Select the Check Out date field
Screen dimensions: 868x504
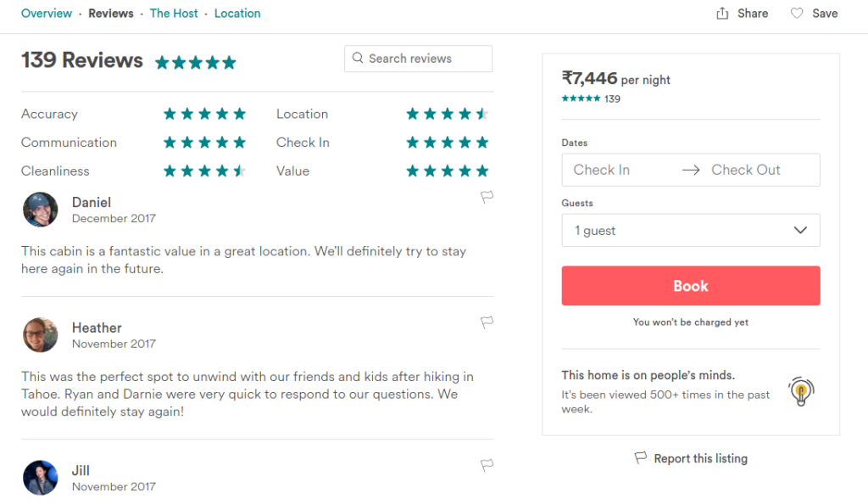(746, 170)
